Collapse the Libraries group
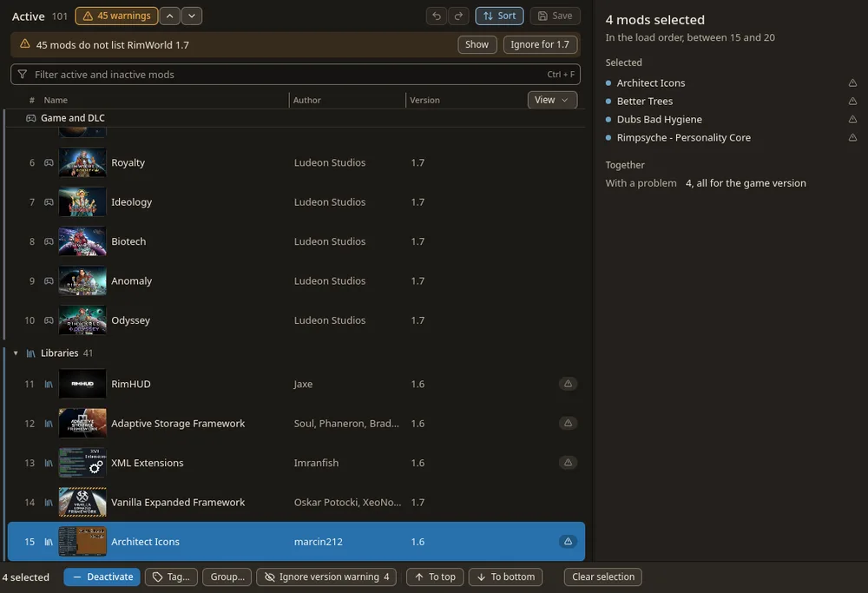 click(16, 353)
